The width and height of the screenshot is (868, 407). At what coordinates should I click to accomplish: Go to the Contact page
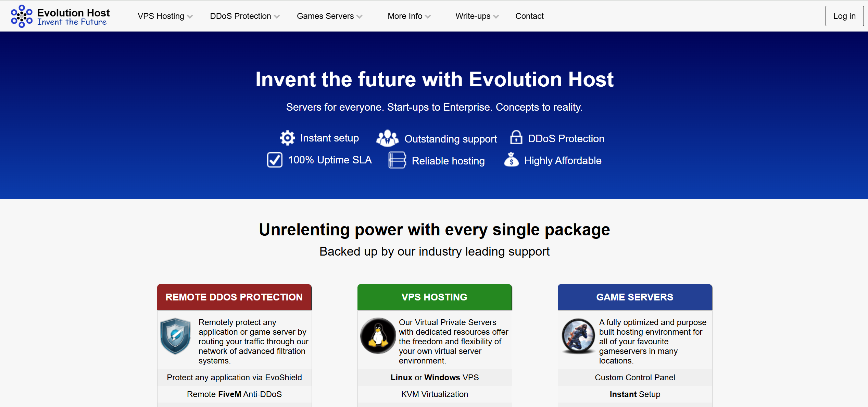point(529,16)
